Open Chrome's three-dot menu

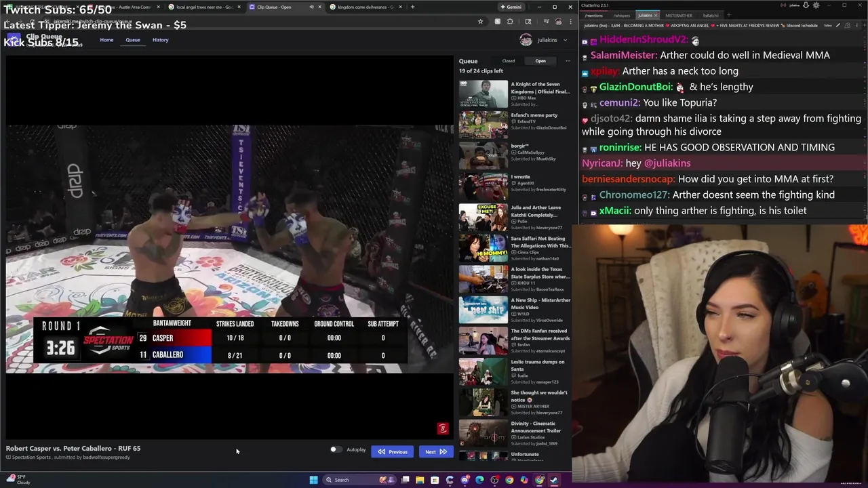coord(570,21)
